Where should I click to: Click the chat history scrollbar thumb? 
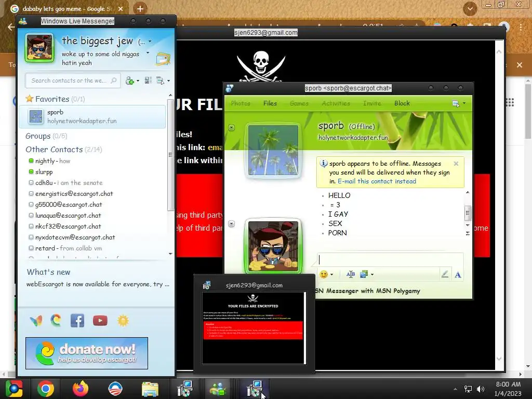click(x=468, y=212)
